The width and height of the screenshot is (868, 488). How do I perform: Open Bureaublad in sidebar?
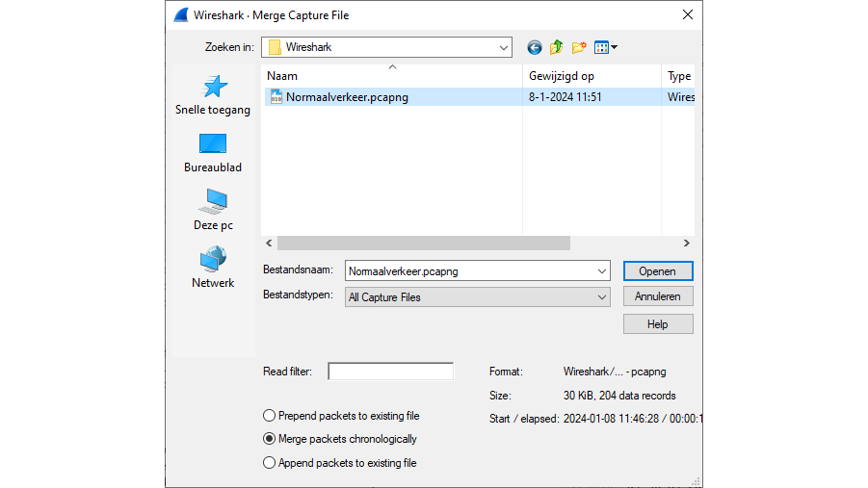tap(213, 153)
